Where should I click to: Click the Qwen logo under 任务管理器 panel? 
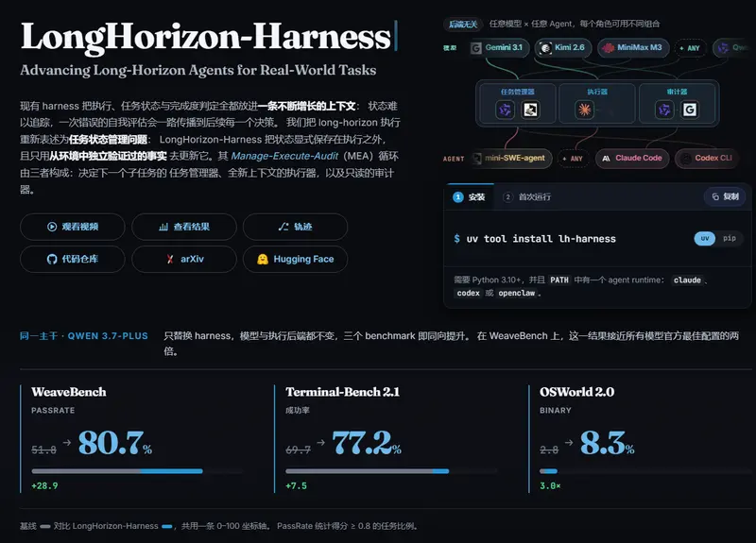pos(505,110)
